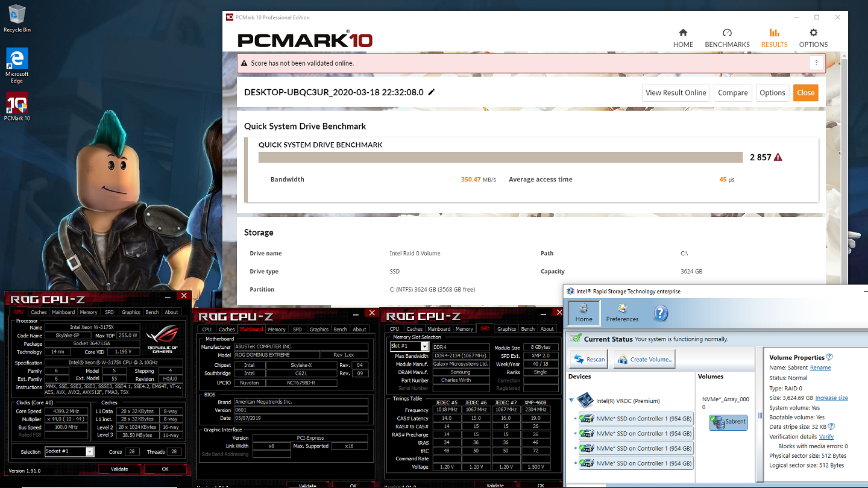868x488 pixels.
Task: Click the Create Volume... button
Action: pos(644,359)
